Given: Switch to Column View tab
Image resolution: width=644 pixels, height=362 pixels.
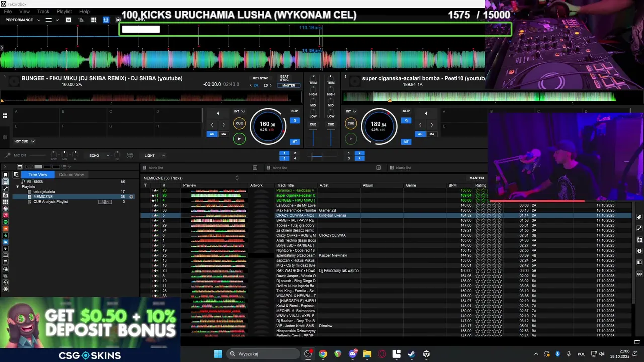Looking at the screenshot, I should click(71, 174).
